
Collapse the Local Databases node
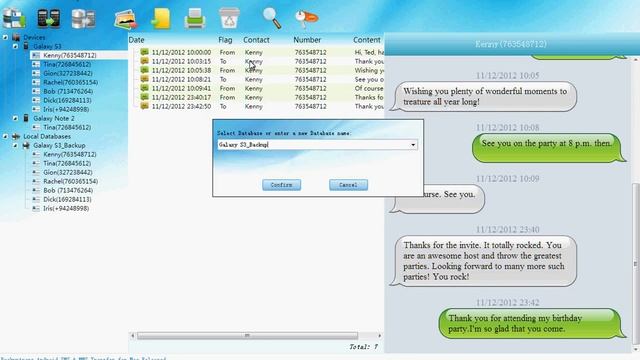pyautogui.click(x=5, y=136)
